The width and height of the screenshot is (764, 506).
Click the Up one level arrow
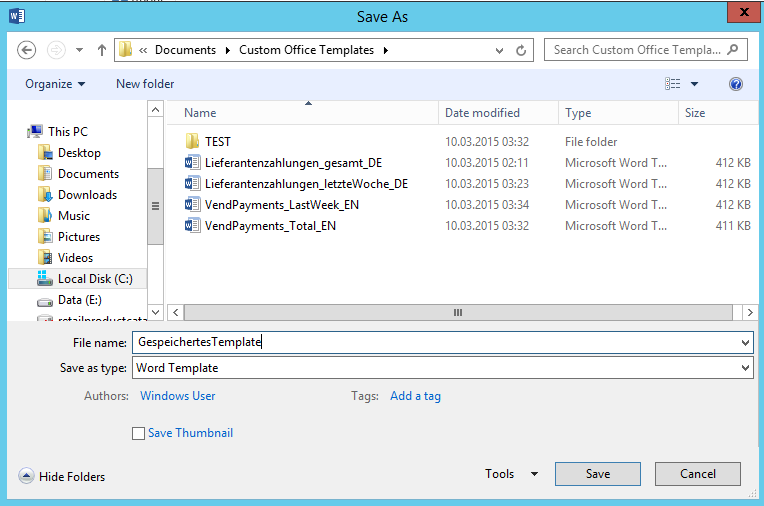point(102,50)
